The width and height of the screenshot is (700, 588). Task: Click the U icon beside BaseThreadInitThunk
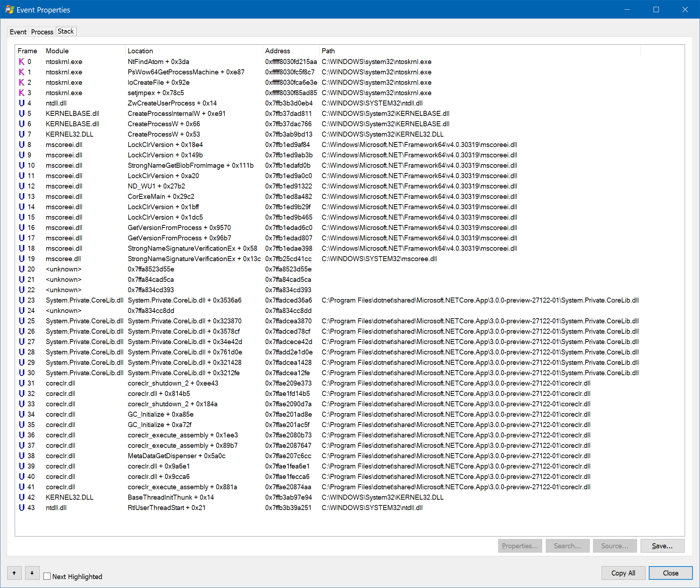(x=22, y=497)
